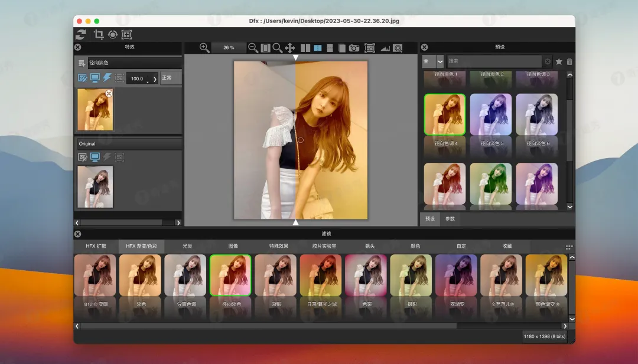Image resolution: width=638 pixels, height=364 pixels.
Task: Select the Crop tool icon
Action: 99,35
